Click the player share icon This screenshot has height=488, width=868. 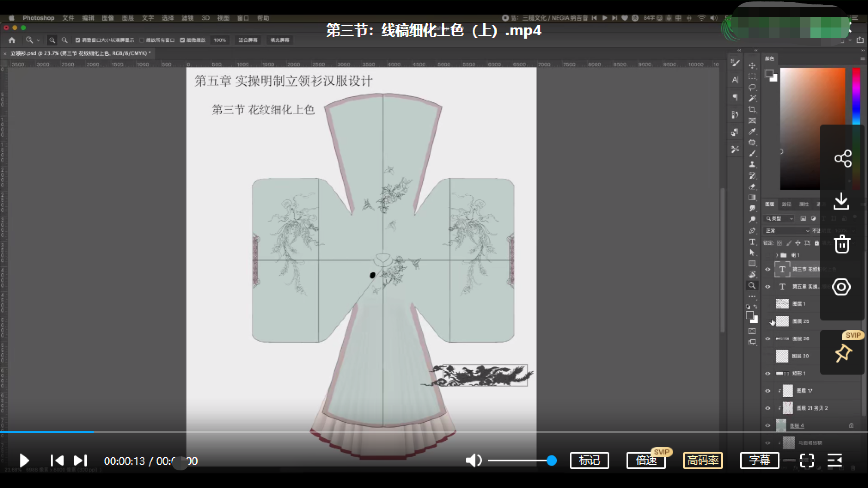click(843, 159)
